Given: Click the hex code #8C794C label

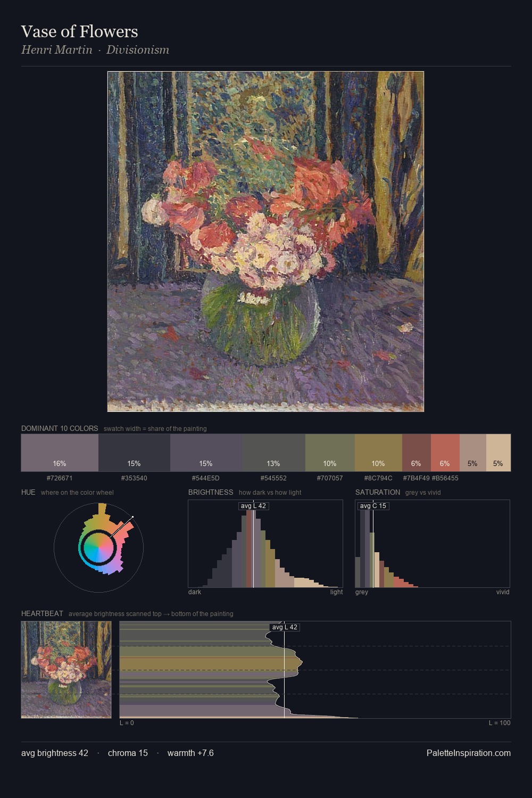Looking at the screenshot, I should click(x=378, y=478).
